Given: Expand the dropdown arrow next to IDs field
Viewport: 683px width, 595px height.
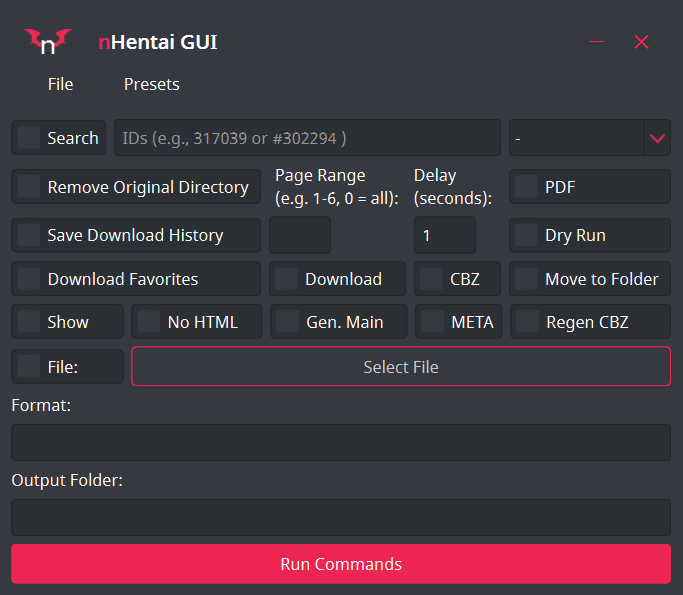Looking at the screenshot, I should click(657, 138).
